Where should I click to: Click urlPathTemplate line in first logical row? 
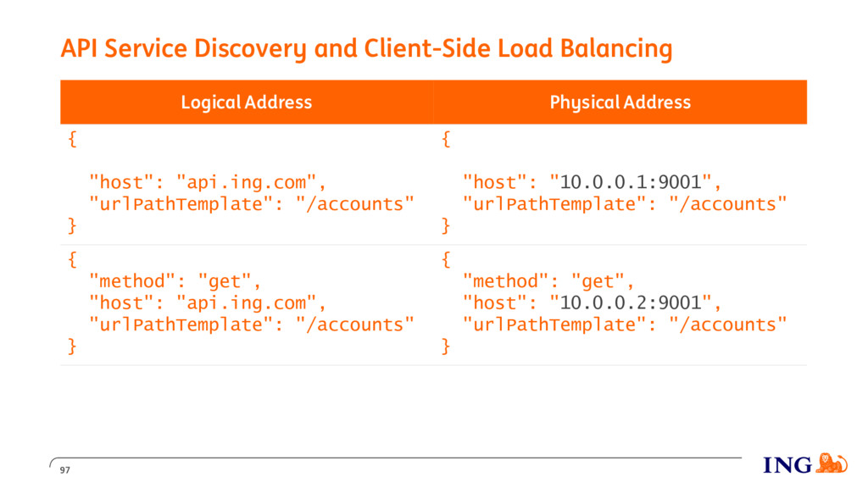pyautogui.click(x=251, y=203)
